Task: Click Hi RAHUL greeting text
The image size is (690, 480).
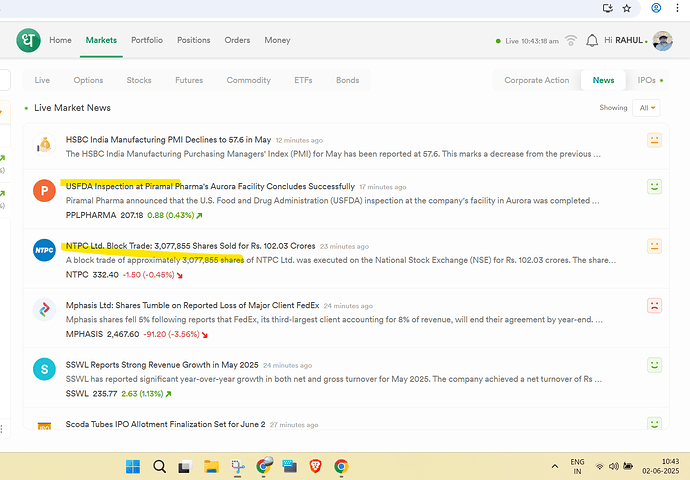Action: pyautogui.click(x=624, y=40)
